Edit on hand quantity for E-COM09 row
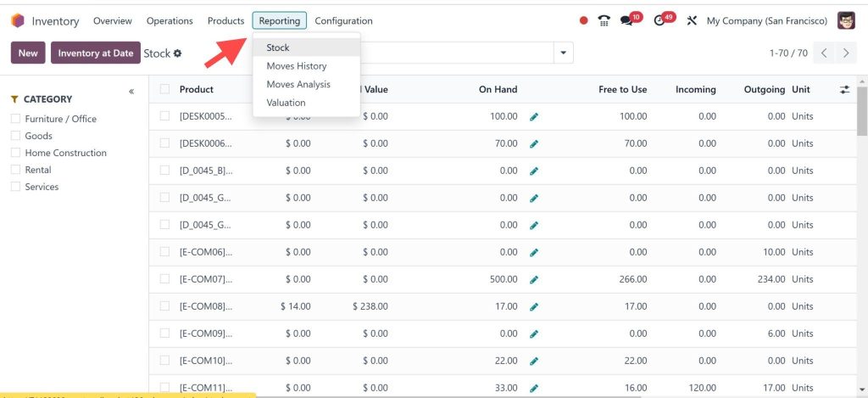The height and width of the screenshot is (398, 868). click(534, 334)
